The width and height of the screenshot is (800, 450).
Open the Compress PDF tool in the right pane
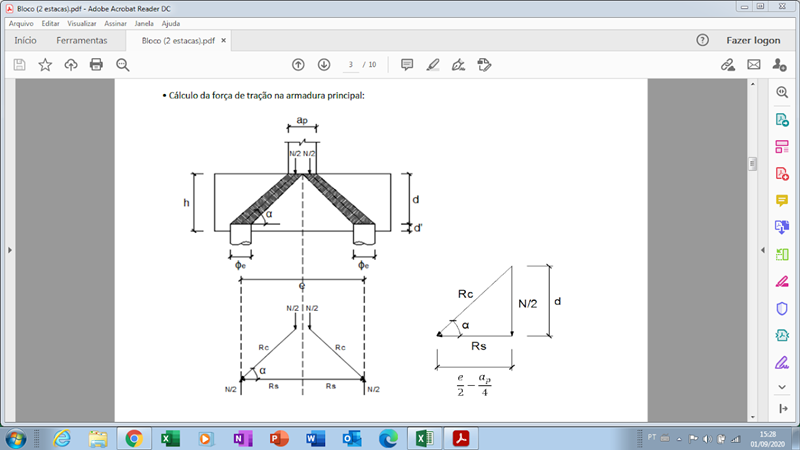tap(782, 335)
